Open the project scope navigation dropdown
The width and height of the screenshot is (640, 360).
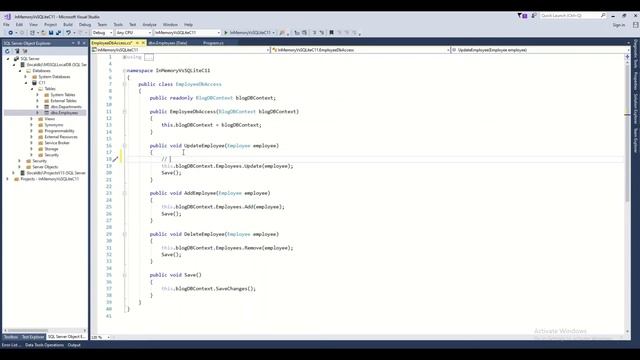pyautogui.click(x=181, y=50)
